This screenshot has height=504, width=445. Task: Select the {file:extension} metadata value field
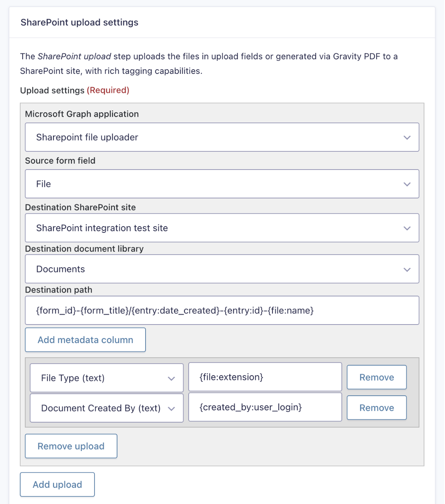(x=265, y=377)
